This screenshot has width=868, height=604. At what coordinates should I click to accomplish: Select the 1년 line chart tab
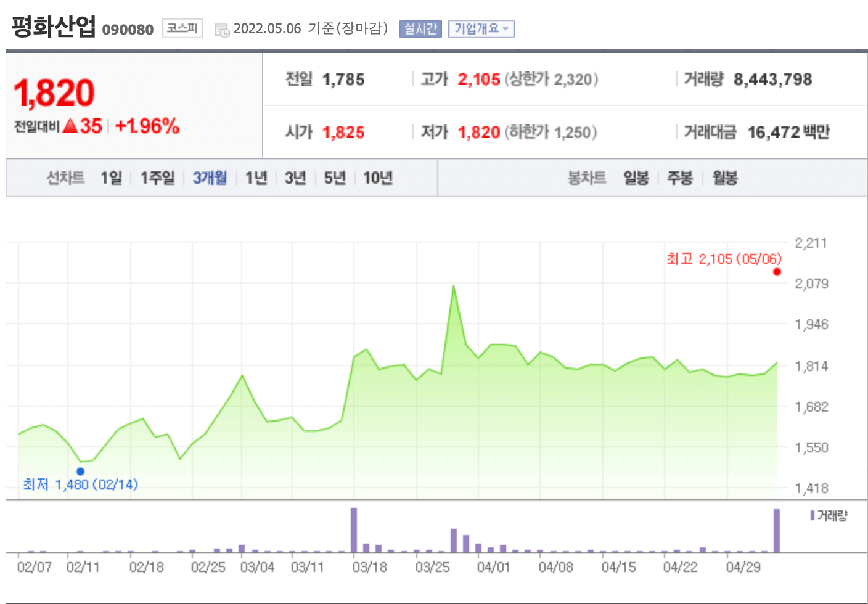[x=256, y=178]
